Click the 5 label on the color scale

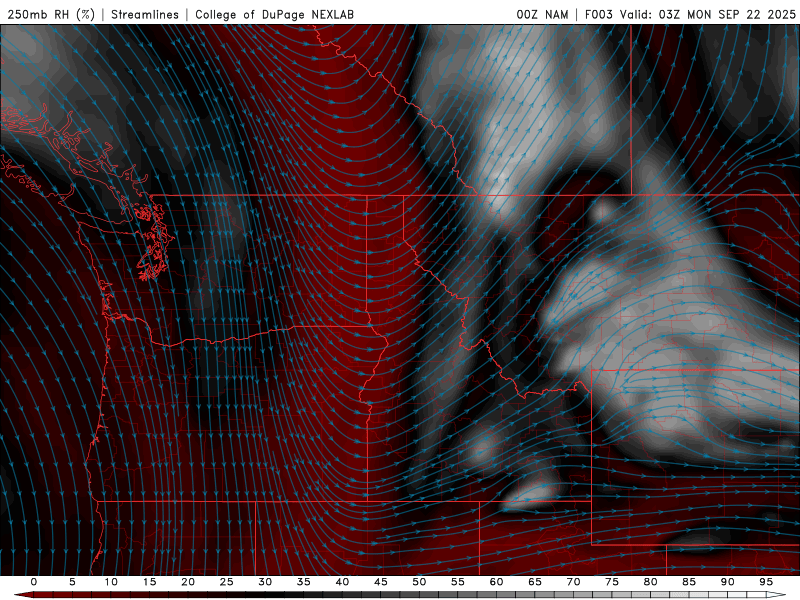tap(72, 582)
